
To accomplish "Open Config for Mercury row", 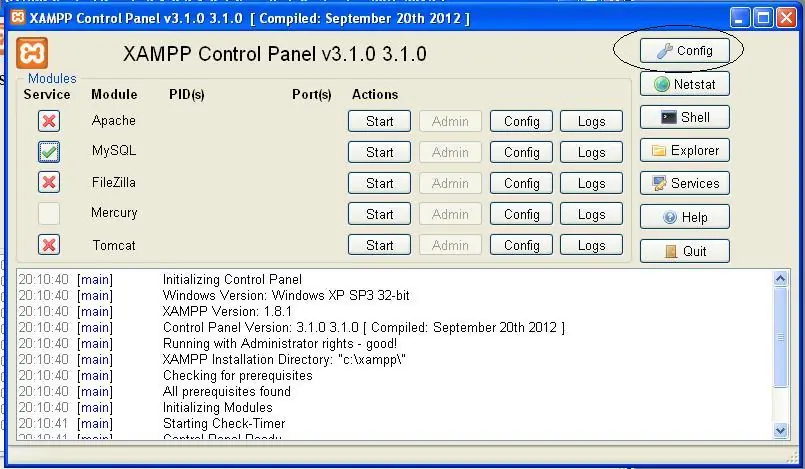I will (x=521, y=214).
